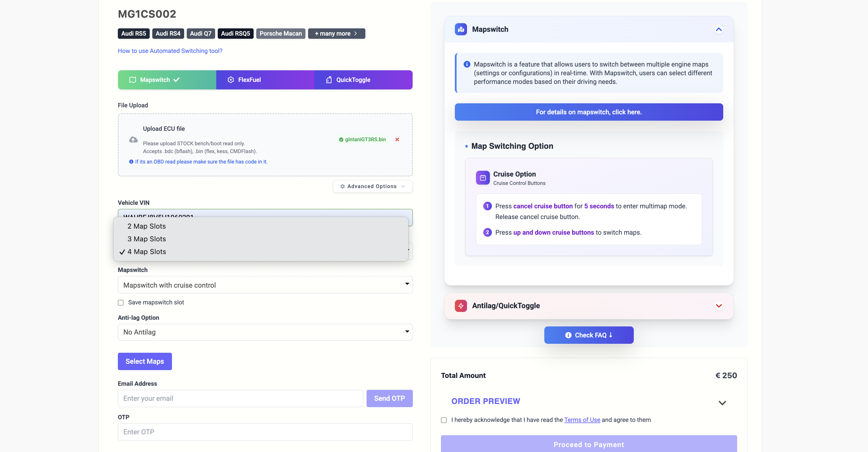Click the Select Maps button

click(144, 361)
